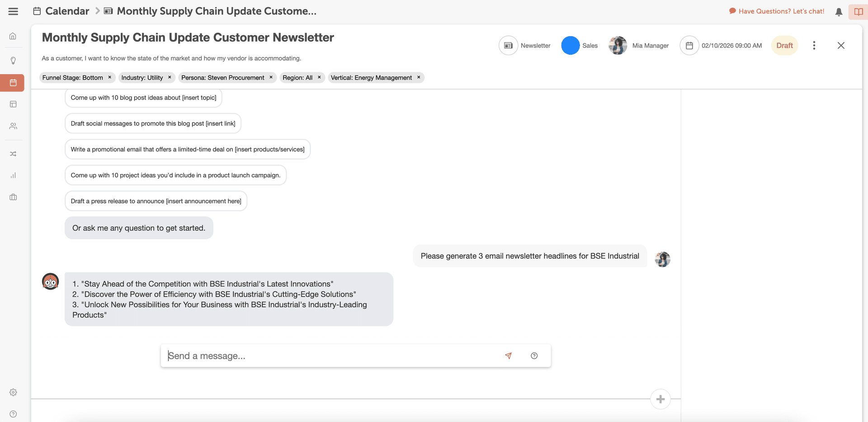The image size is (868, 422).
Task: Click the blue Sales color circle
Action: coord(570,45)
